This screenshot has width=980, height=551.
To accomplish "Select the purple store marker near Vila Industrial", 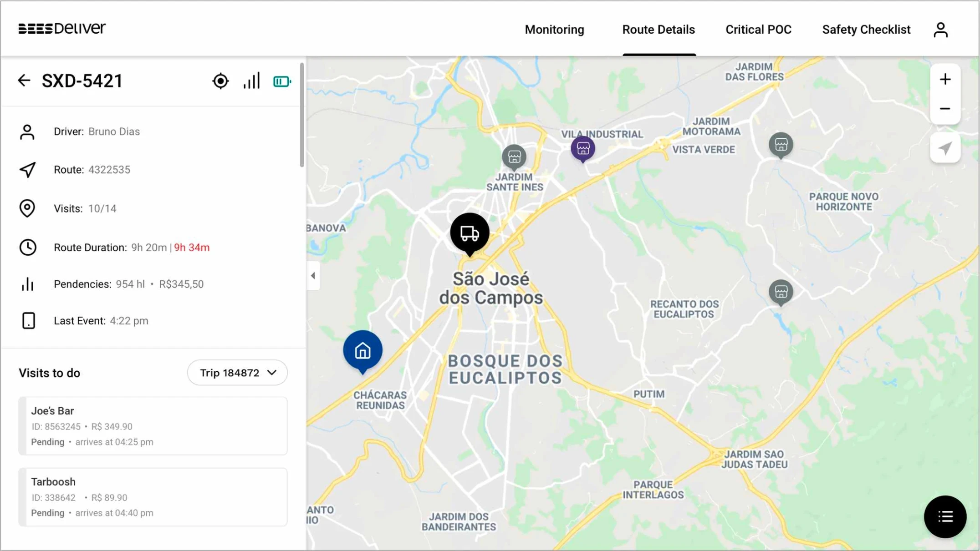I will click(x=583, y=149).
